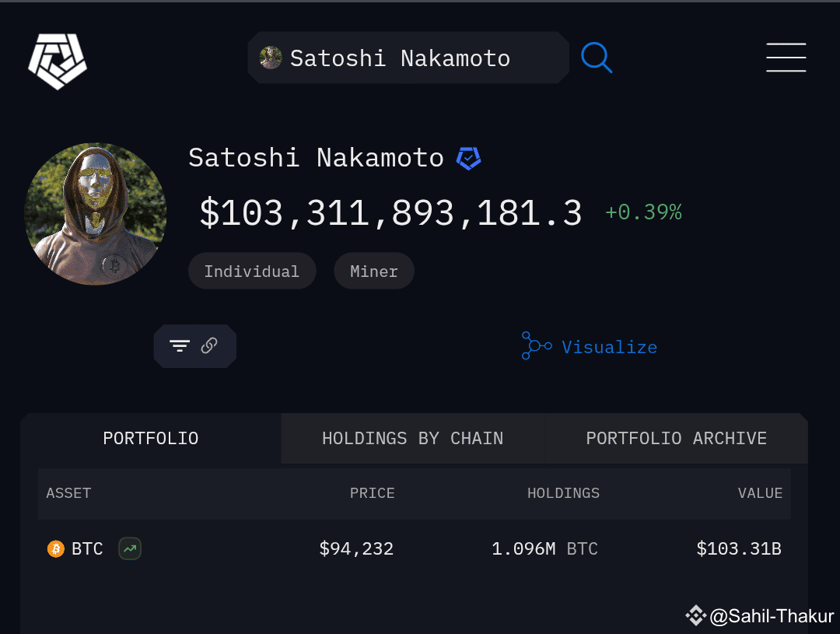This screenshot has height=634, width=840.
Task: Toggle the Individual entity tag
Action: (x=252, y=271)
